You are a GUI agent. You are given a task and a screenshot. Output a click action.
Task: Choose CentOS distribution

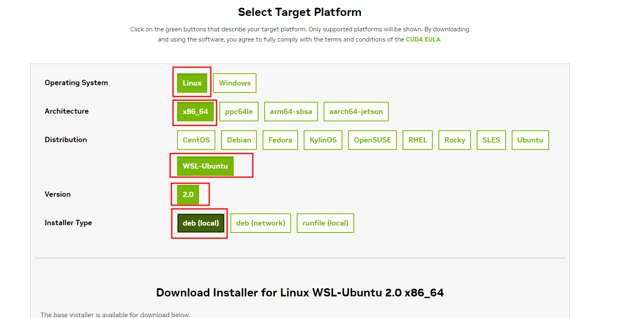196,140
